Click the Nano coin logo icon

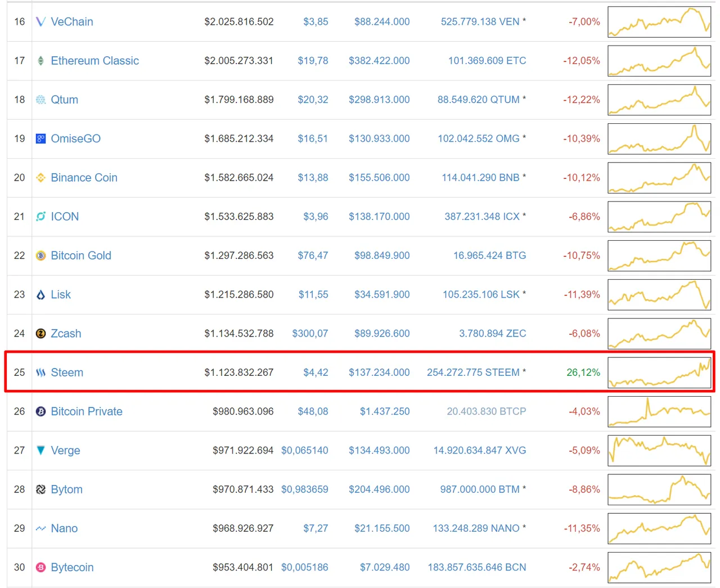tap(40, 528)
